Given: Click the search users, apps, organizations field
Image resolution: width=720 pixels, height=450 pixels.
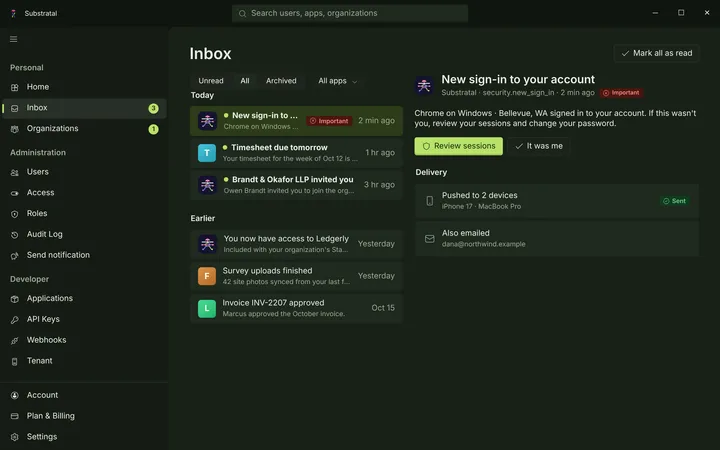Looking at the screenshot, I should pos(350,13).
